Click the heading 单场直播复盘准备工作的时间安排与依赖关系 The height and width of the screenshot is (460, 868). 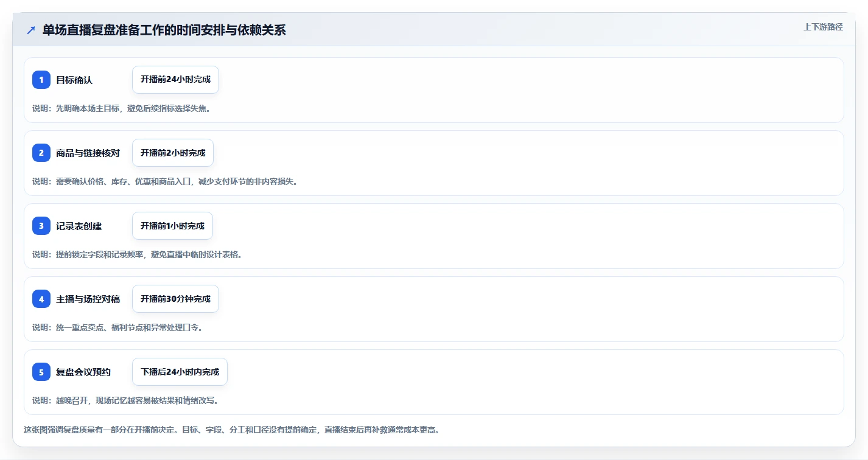164,30
